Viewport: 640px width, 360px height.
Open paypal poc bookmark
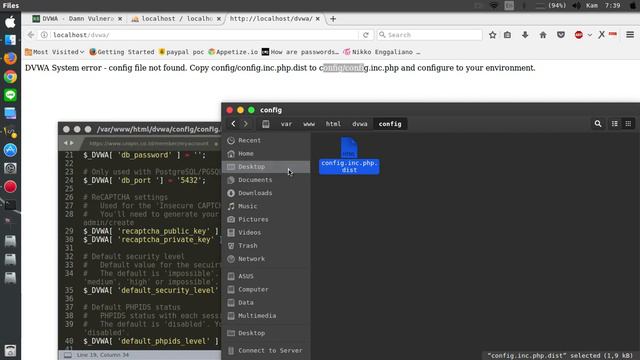tap(181, 52)
